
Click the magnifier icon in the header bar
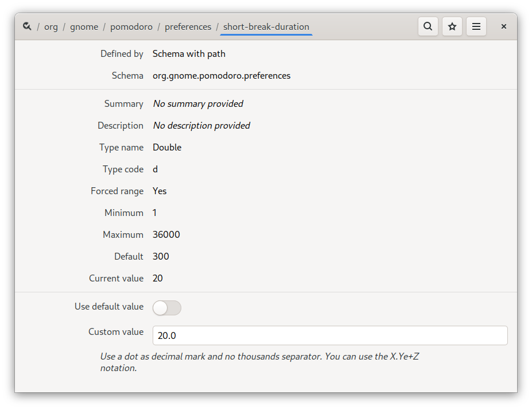428,26
